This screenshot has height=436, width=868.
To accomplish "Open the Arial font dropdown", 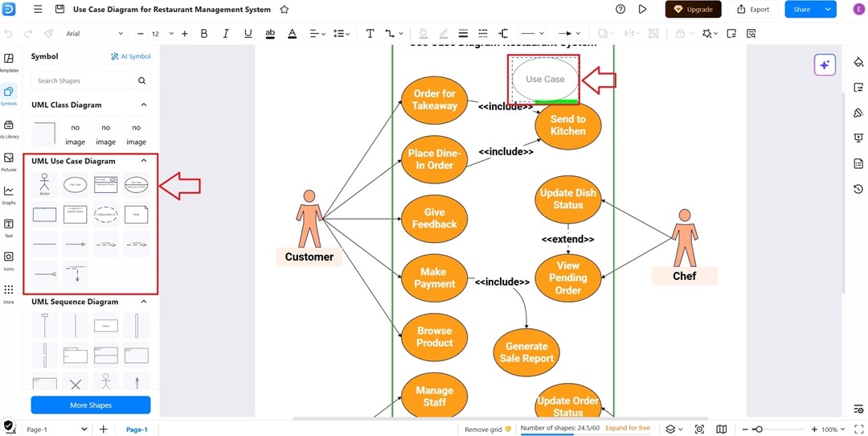I will [95, 34].
